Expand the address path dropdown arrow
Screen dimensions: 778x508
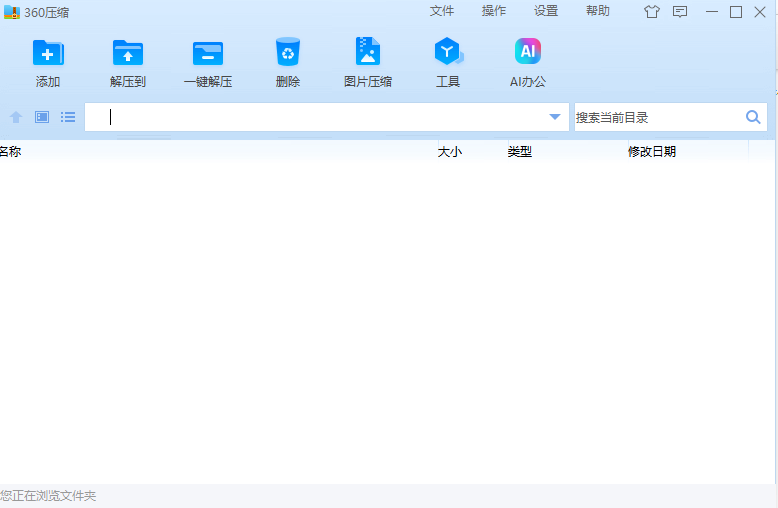pyautogui.click(x=555, y=117)
